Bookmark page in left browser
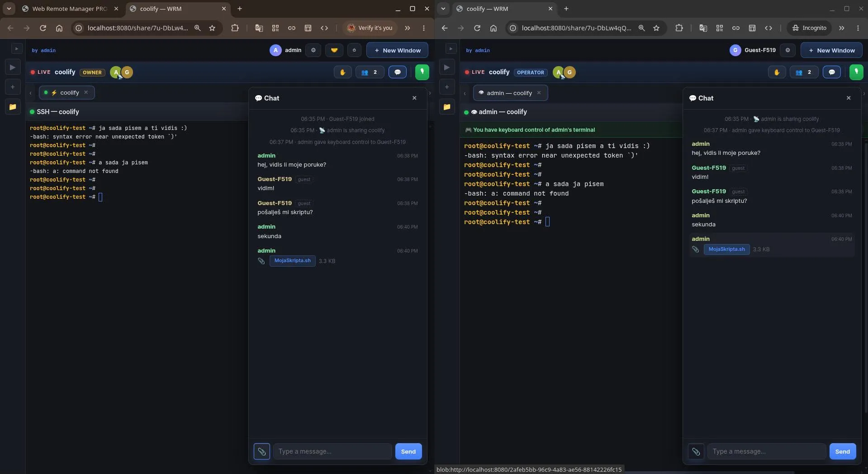 [x=212, y=28]
